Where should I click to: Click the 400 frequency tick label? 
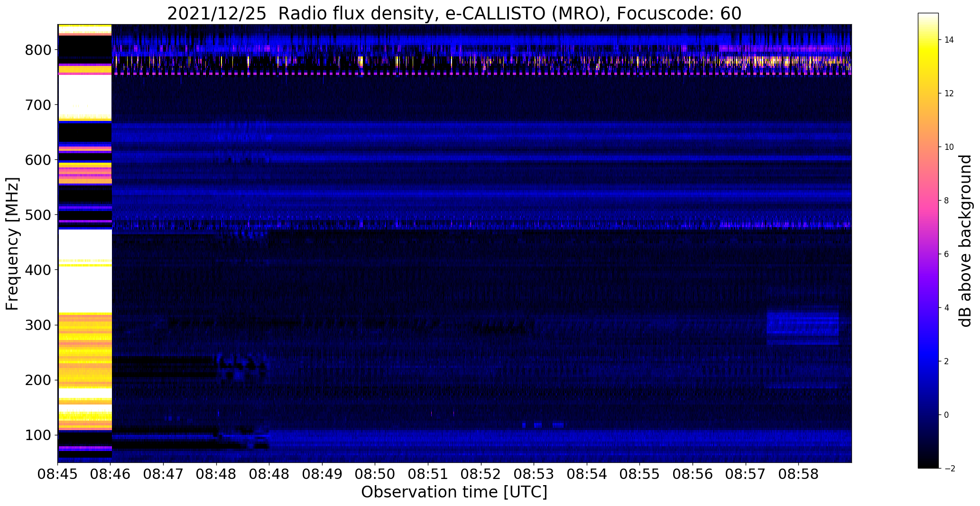pyautogui.click(x=37, y=270)
